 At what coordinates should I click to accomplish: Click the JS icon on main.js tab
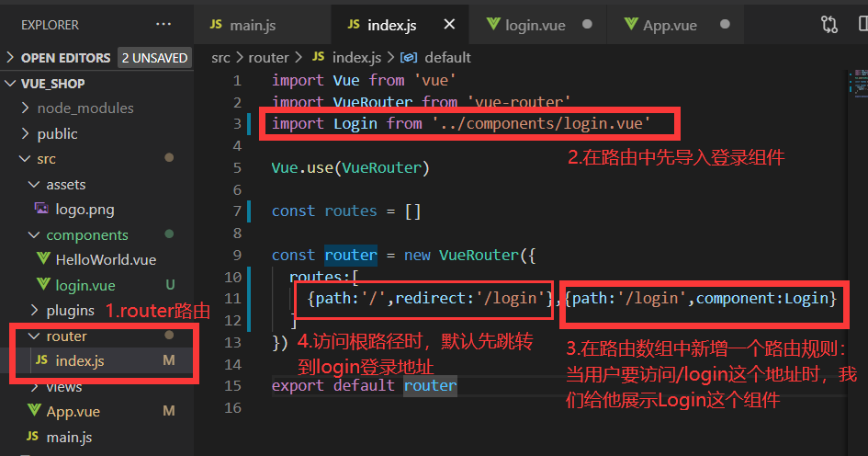coord(216,25)
